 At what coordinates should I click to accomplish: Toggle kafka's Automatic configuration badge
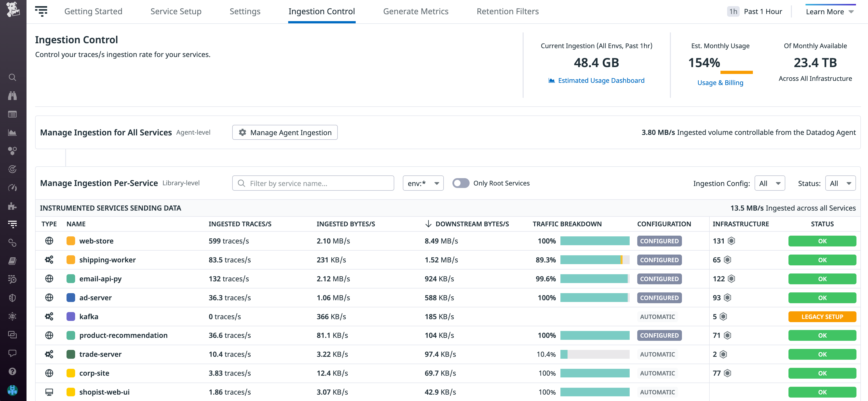[657, 317]
